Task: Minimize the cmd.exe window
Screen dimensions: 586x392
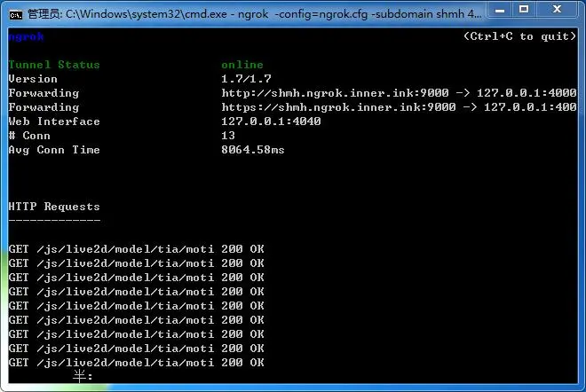Action: (500, 10)
